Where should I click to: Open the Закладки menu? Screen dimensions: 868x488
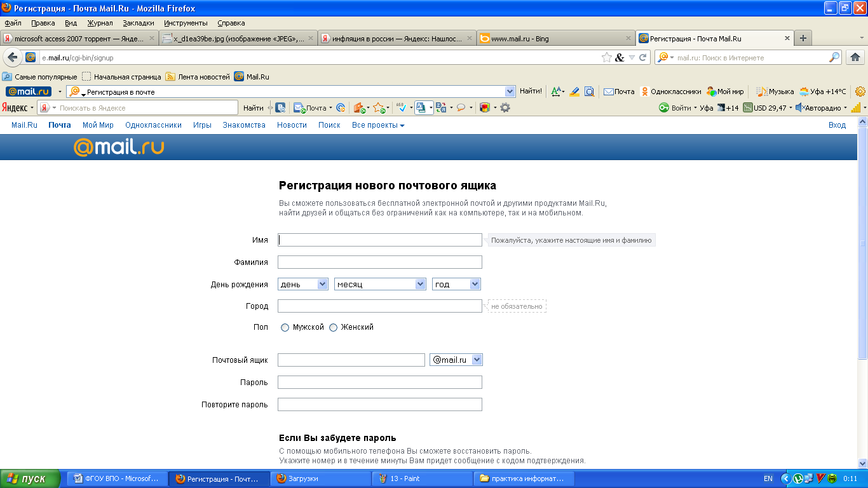click(139, 23)
